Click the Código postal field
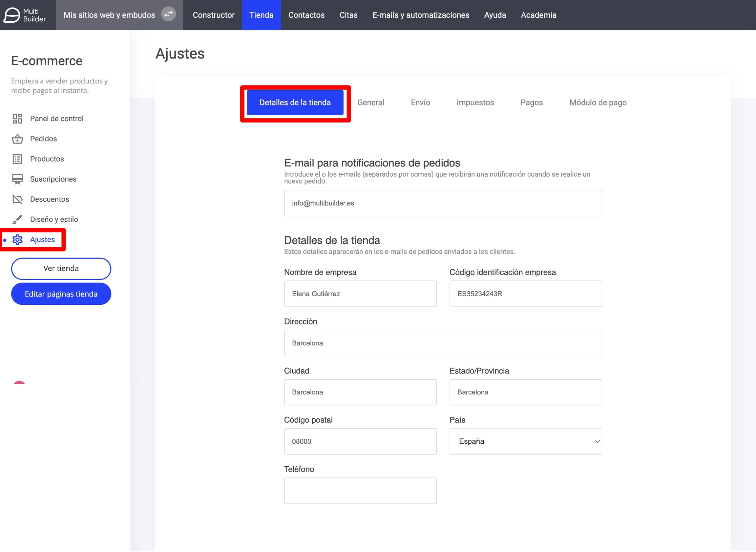 [x=360, y=441]
